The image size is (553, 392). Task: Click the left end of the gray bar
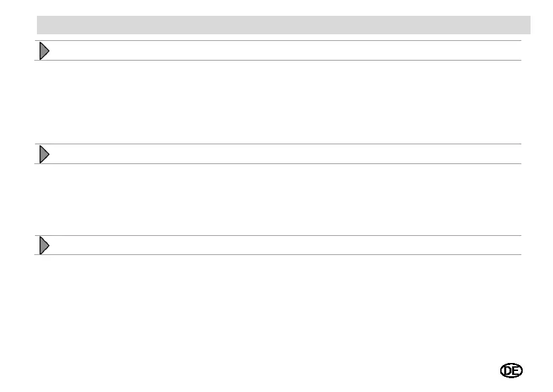(x=46, y=25)
